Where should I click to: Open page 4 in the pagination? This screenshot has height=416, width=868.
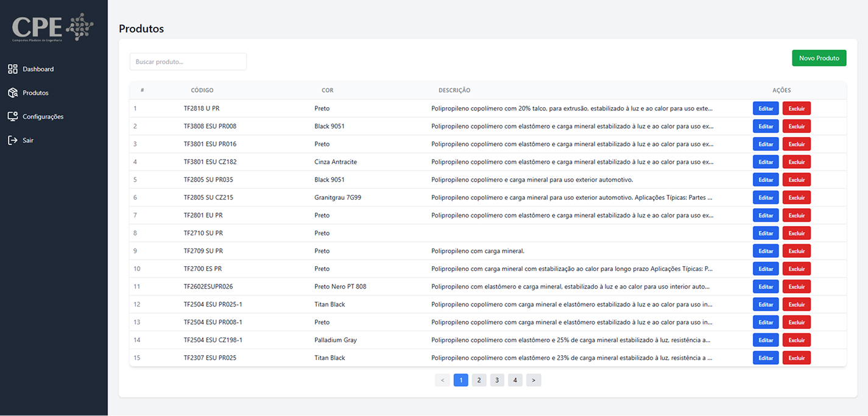515,380
